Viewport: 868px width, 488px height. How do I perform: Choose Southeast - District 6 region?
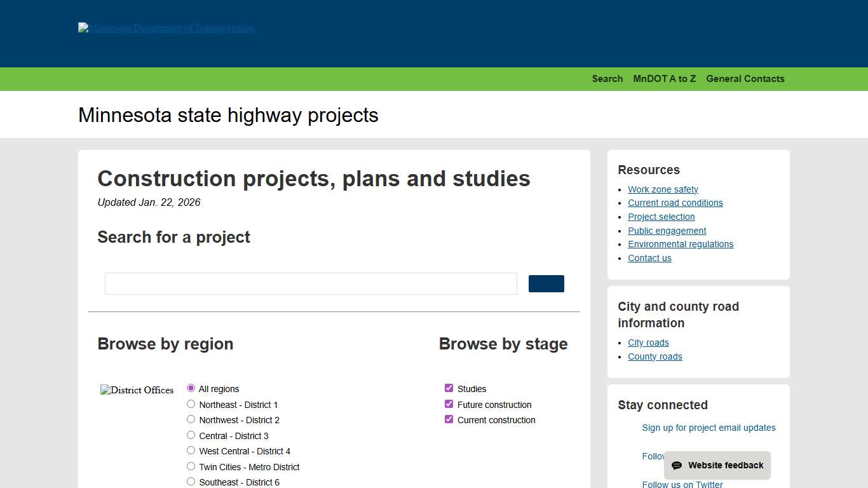[x=191, y=482]
